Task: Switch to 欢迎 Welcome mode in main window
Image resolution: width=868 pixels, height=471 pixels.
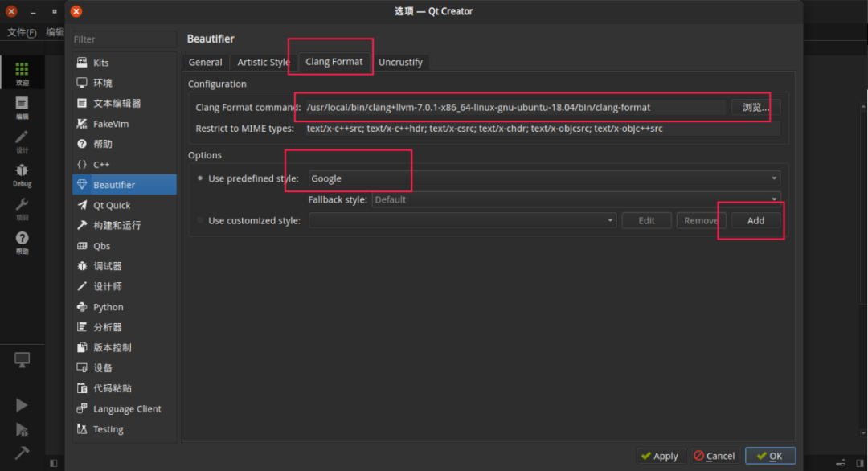Action: 23,72
